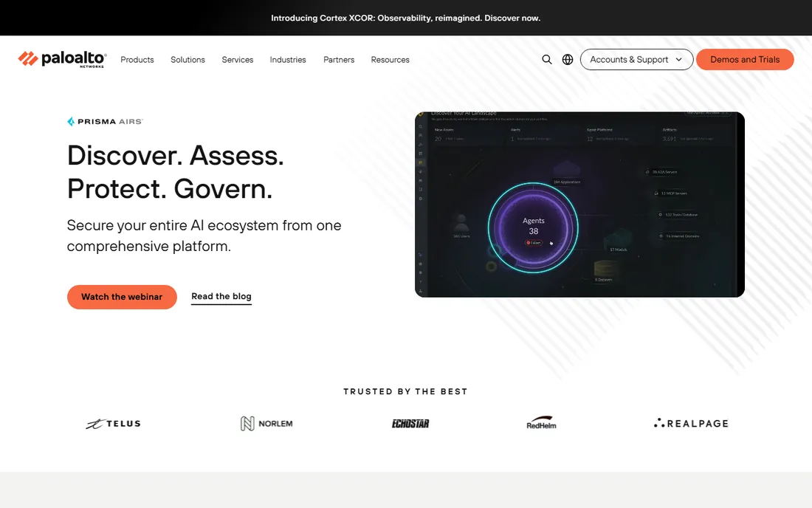Click the "Secure your entire AI ecosystem" text
The width and height of the screenshot is (812, 508).
[204, 236]
